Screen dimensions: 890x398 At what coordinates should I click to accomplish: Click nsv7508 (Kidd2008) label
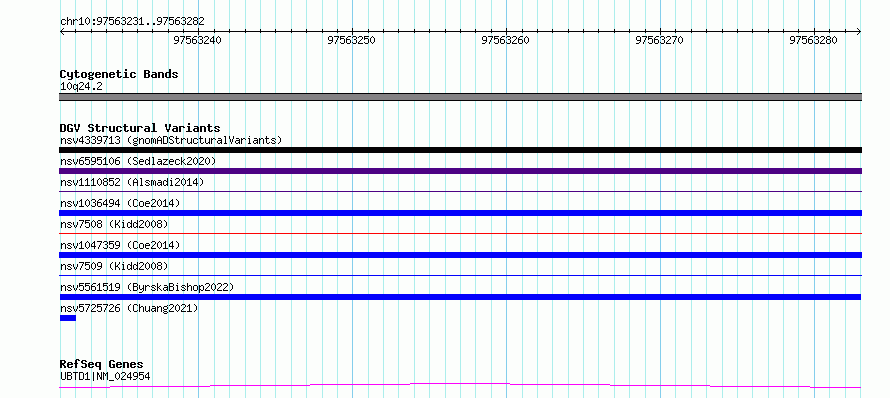(x=114, y=224)
